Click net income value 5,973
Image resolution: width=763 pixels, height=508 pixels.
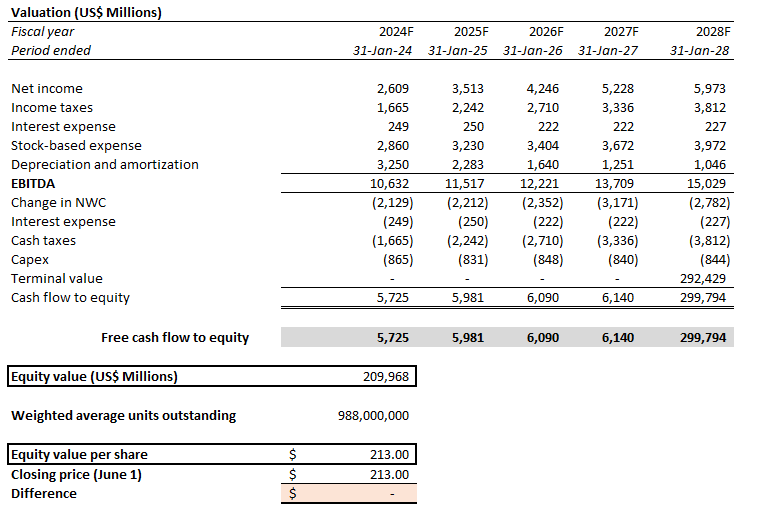tap(709, 89)
